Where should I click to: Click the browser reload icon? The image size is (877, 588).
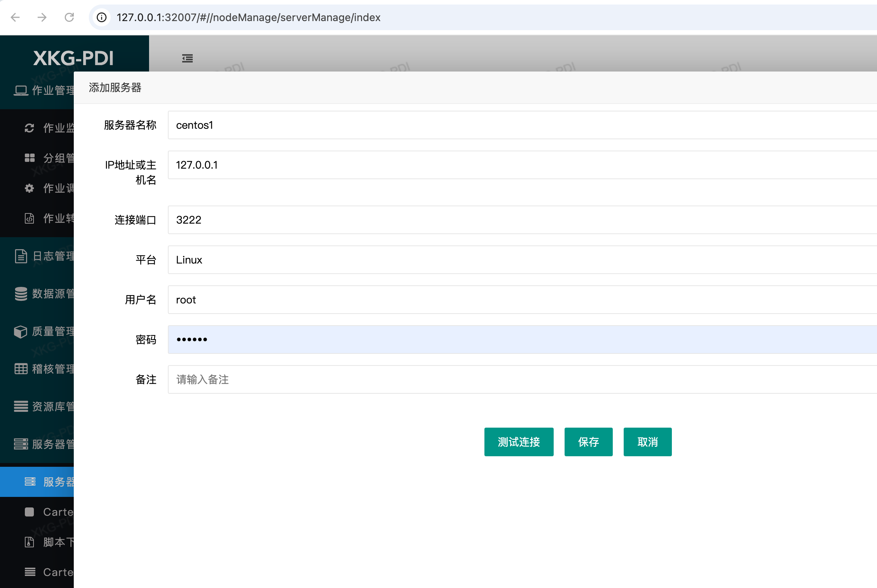click(x=69, y=17)
